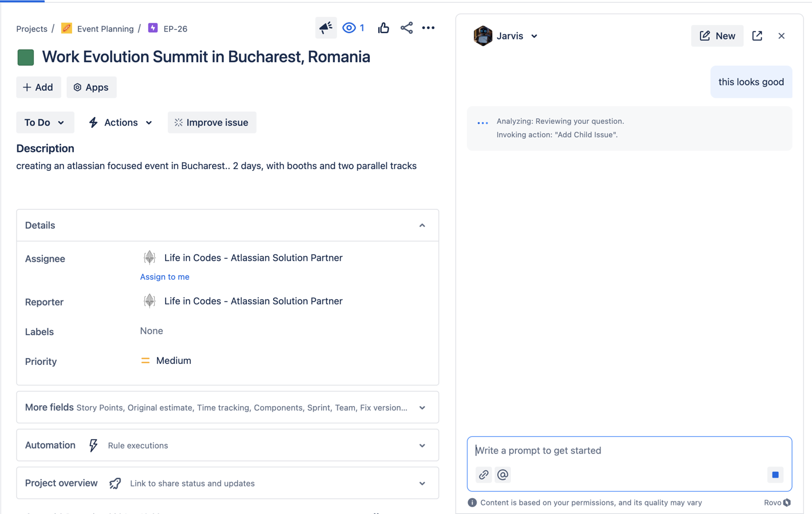Click the Assign to me link

(x=165, y=276)
